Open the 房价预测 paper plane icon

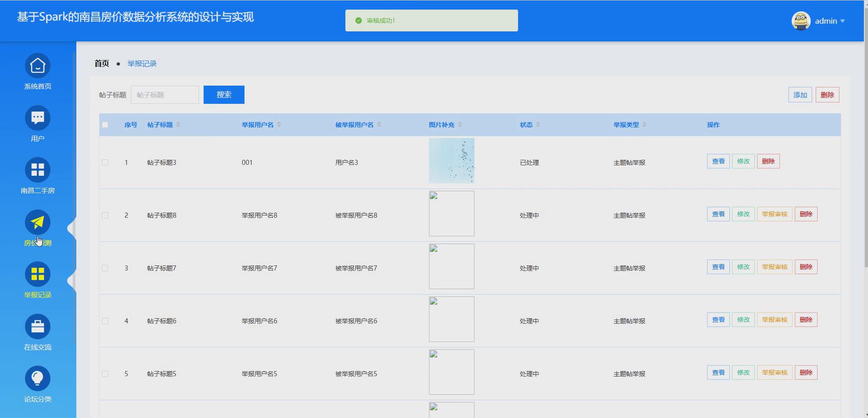[x=38, y=222]
